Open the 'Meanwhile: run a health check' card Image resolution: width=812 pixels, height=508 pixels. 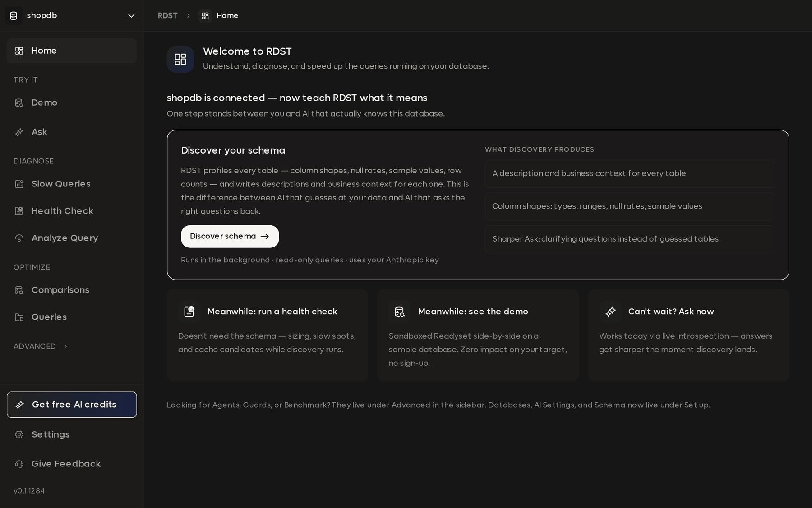click(x=268, y=336)
